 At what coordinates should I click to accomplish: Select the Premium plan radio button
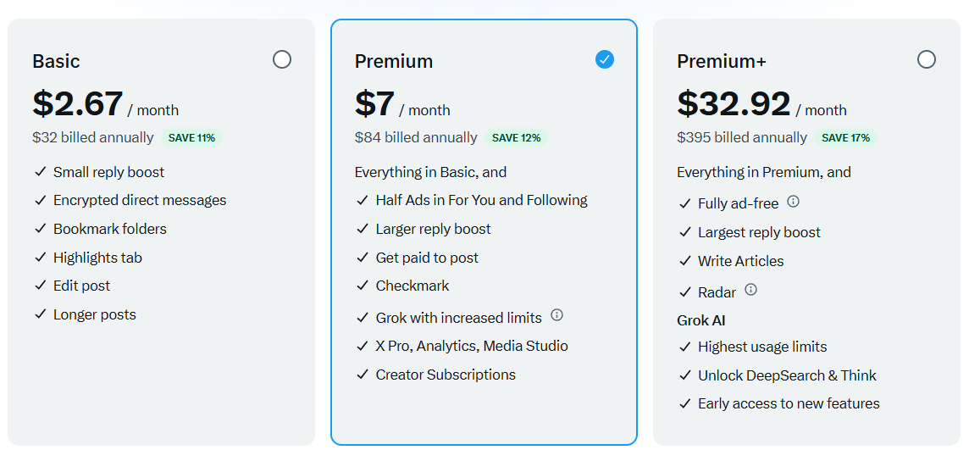click(604, 59)
